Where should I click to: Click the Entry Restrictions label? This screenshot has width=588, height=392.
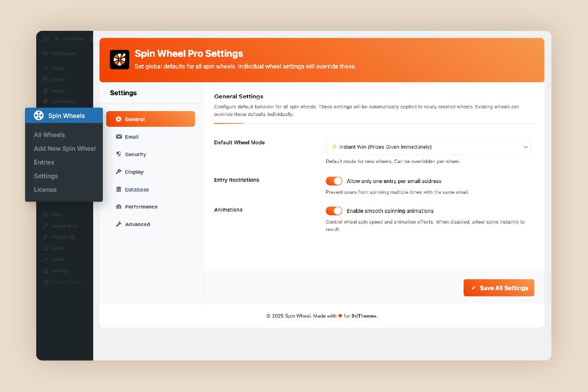[x=236, y=180]
